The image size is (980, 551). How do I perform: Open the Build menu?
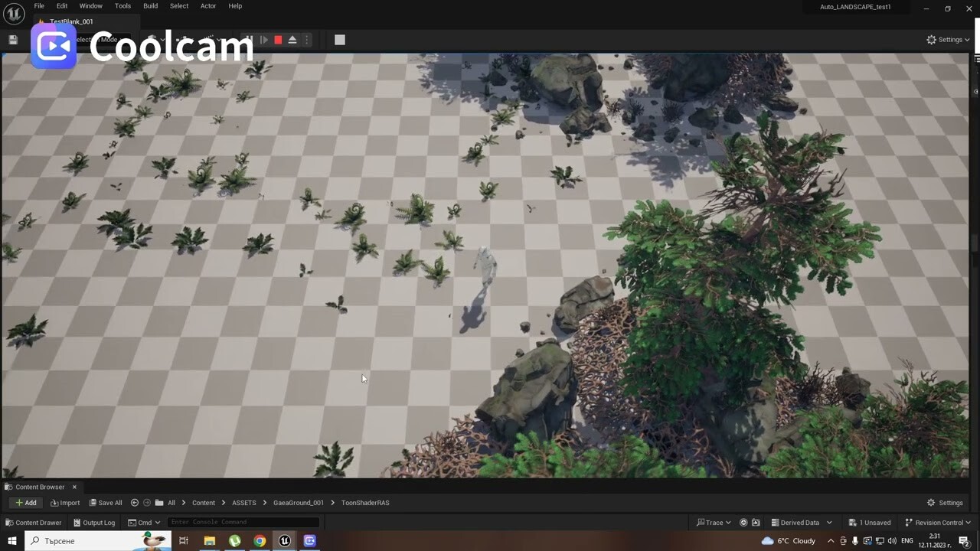(x=150, y=5)
